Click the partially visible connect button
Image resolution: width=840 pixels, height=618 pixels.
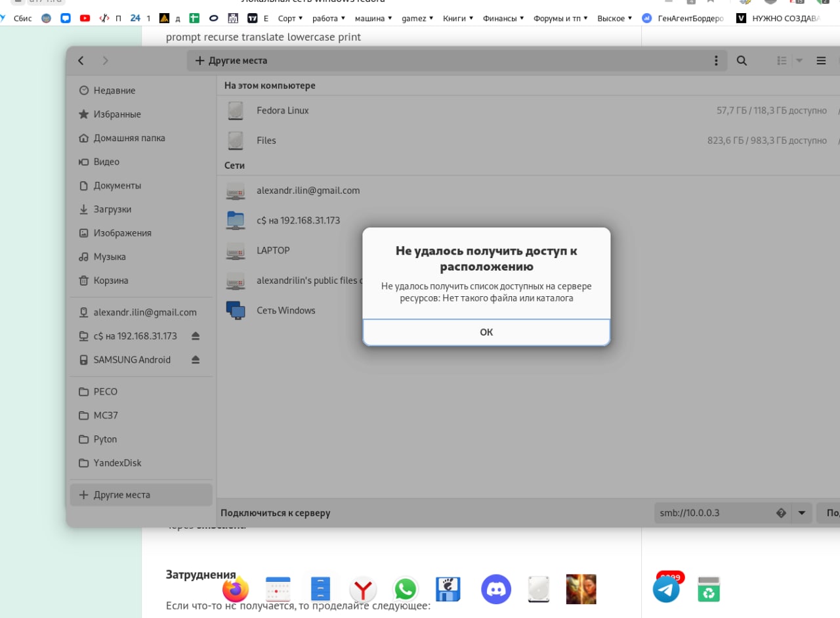[x=829, y=512]
